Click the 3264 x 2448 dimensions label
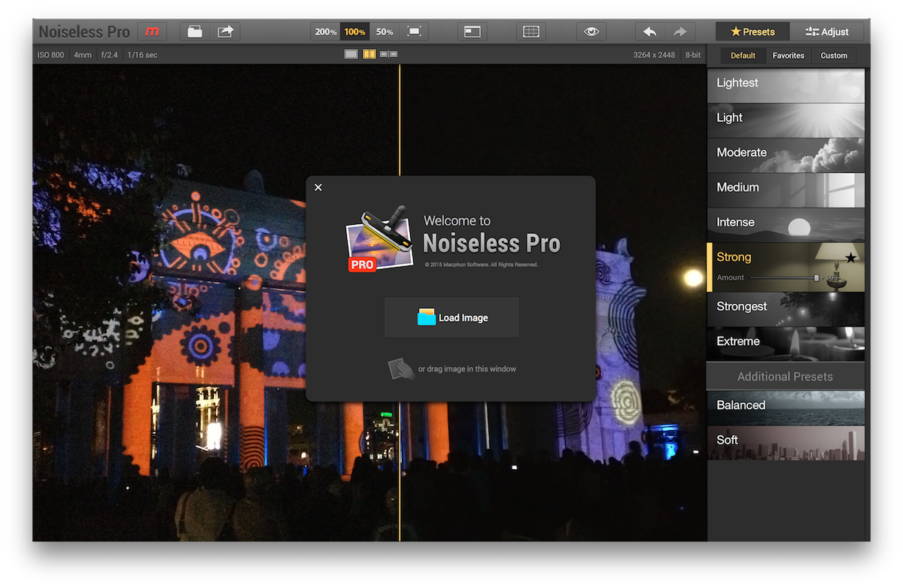The image size is (903, 588). coord(655,55)
